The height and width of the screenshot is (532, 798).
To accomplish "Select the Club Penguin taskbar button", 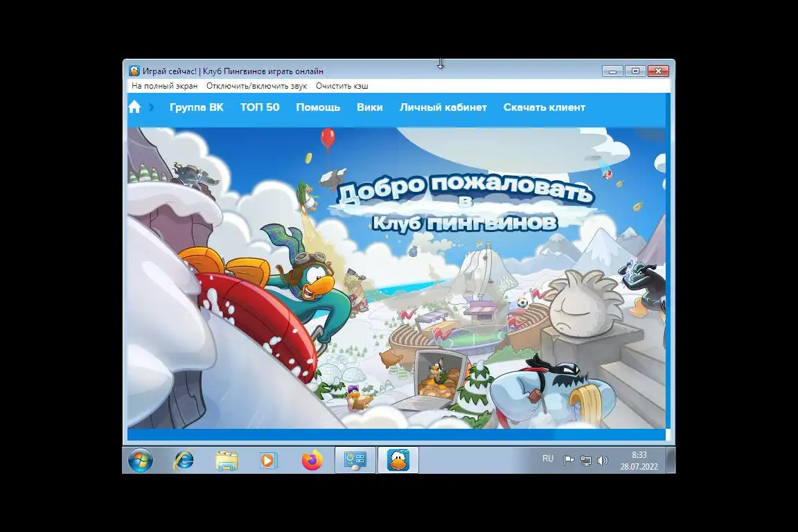I will tap(398, 460).
